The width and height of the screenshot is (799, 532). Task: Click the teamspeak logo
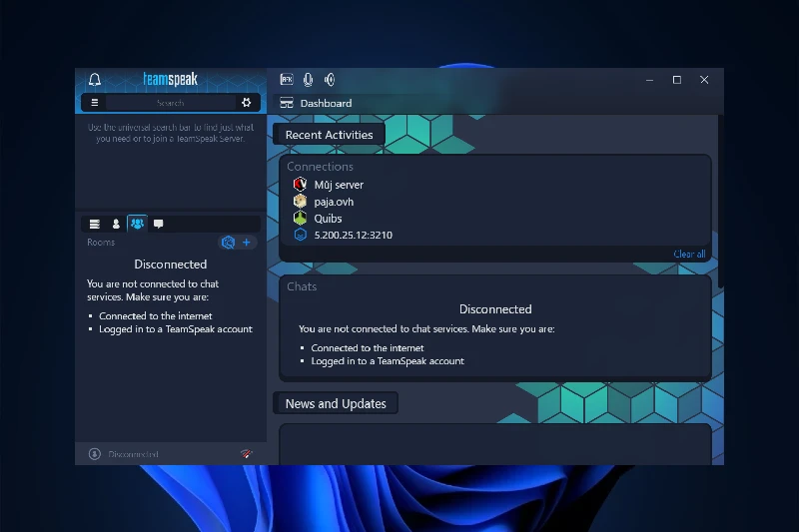tap(170, 80)
